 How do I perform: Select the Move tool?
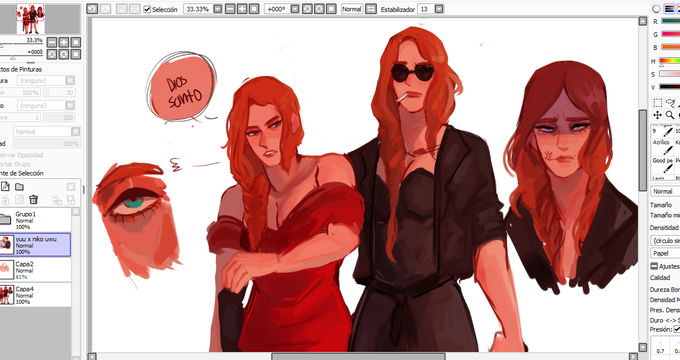click(x=657, y=115)
